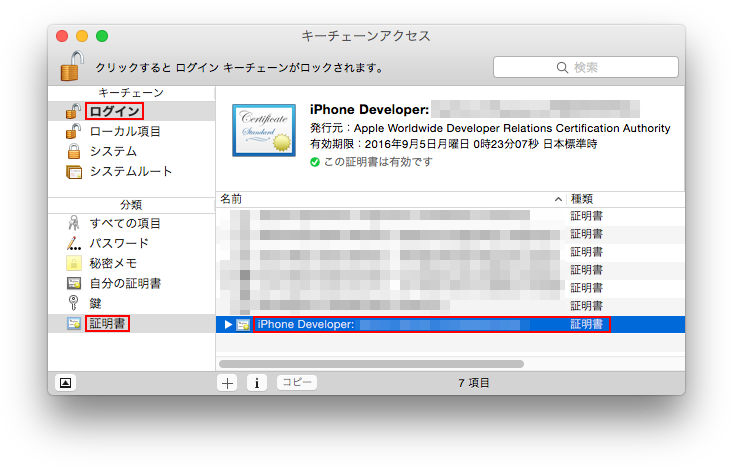Click the pencil icon beside パスワード
This screenshot has height=468, width=733.
[73, 244]
